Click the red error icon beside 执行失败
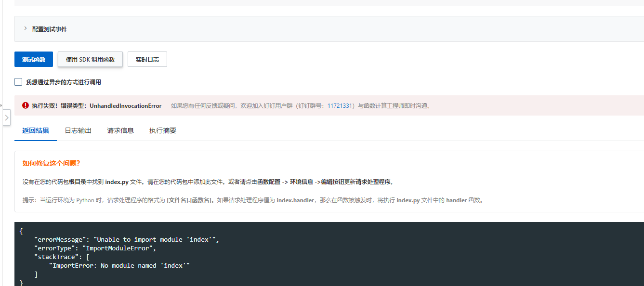The image size is (644, 286). pos(26,105)
